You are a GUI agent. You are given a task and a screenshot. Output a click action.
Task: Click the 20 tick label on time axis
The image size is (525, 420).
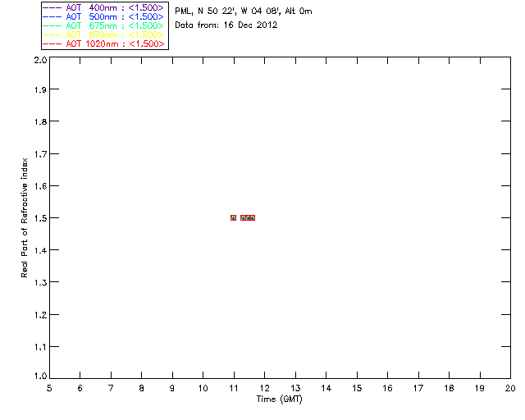[x=510, y=388]
